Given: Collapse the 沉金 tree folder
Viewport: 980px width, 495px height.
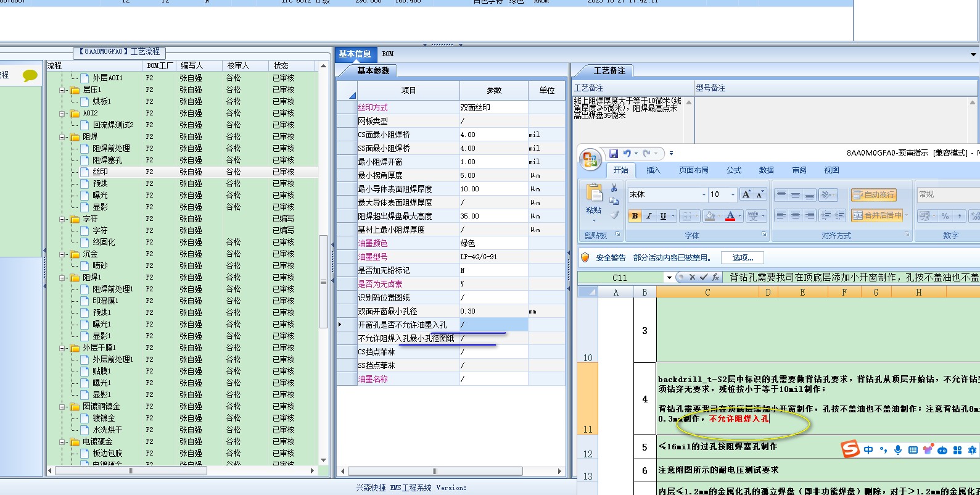Looking at the screenshot, I should pos(62,254).
